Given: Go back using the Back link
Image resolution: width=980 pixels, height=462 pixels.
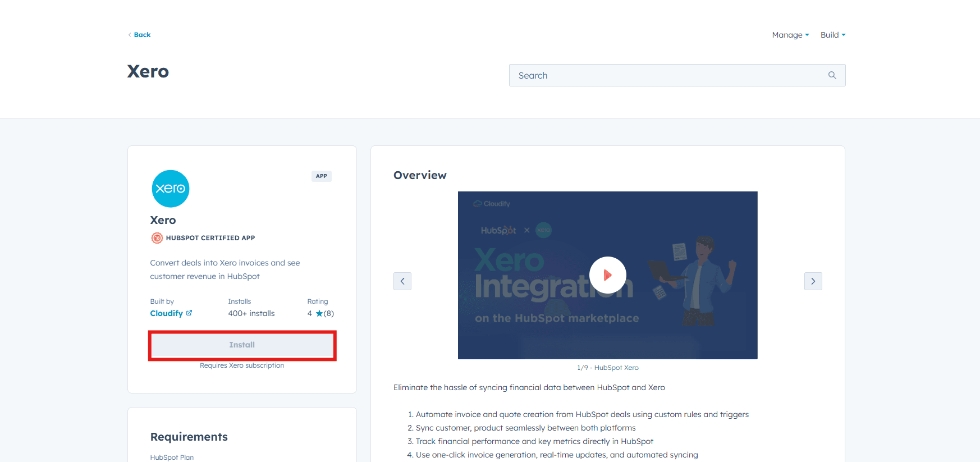Looking at the screenshot, I should click(x=139, y=35).
